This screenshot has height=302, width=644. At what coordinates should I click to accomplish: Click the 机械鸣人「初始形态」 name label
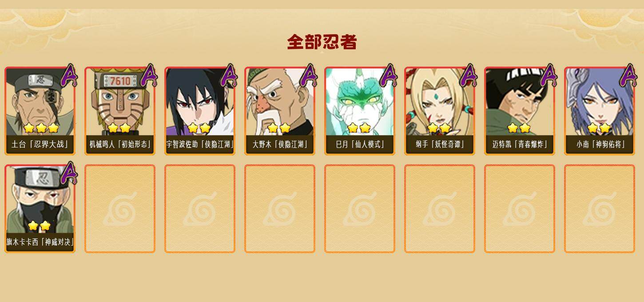coord(120,144)
